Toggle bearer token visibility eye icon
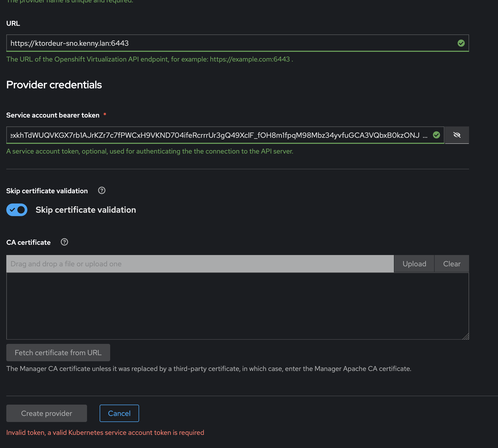 [x=457, y=135]
